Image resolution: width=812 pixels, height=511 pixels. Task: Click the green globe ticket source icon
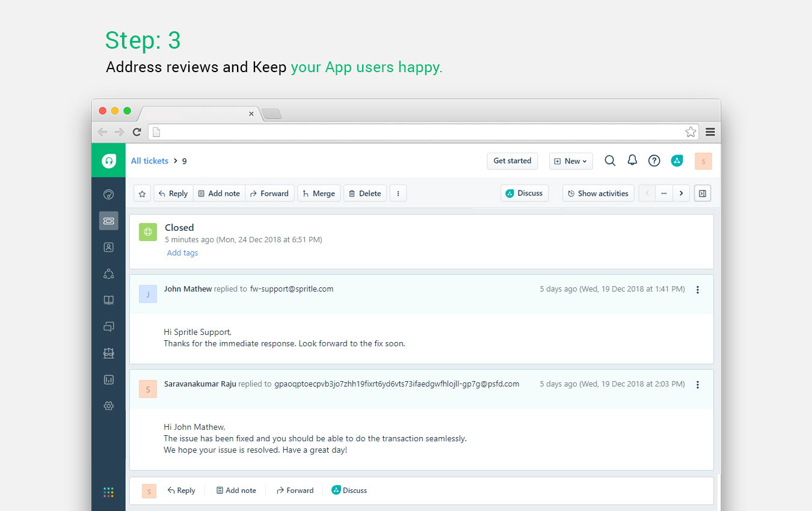(x=148, y=232)
